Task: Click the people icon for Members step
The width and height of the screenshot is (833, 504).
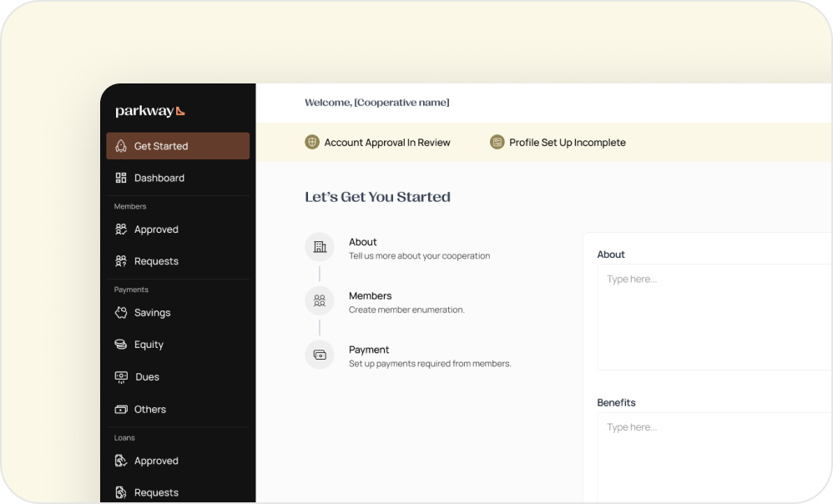Action: click(x=319, y=301)
